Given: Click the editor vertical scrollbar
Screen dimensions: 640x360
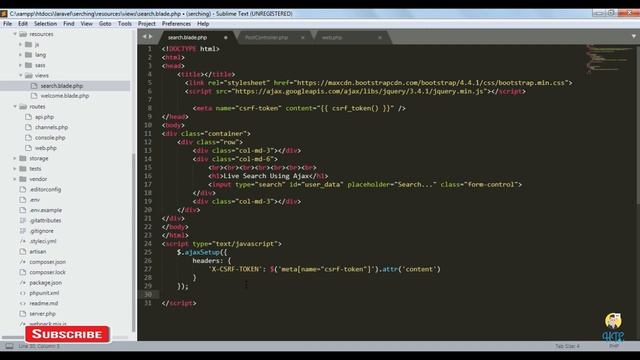Looking at the screenshot, I should coord(638,124).
